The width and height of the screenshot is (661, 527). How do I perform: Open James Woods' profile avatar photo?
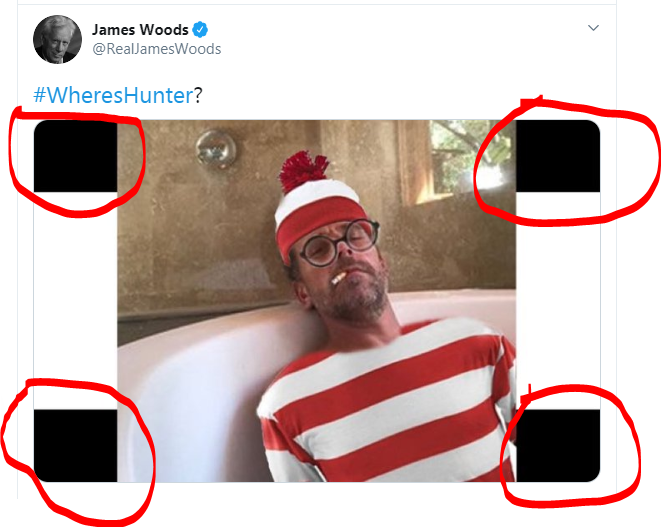[57, 39]
